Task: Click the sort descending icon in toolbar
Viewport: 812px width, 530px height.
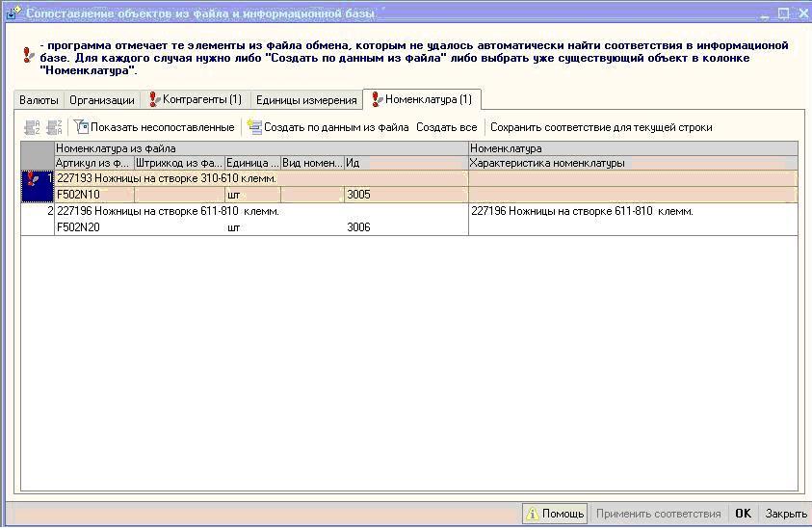Action: pyautogui.click(x=53, y=127)
